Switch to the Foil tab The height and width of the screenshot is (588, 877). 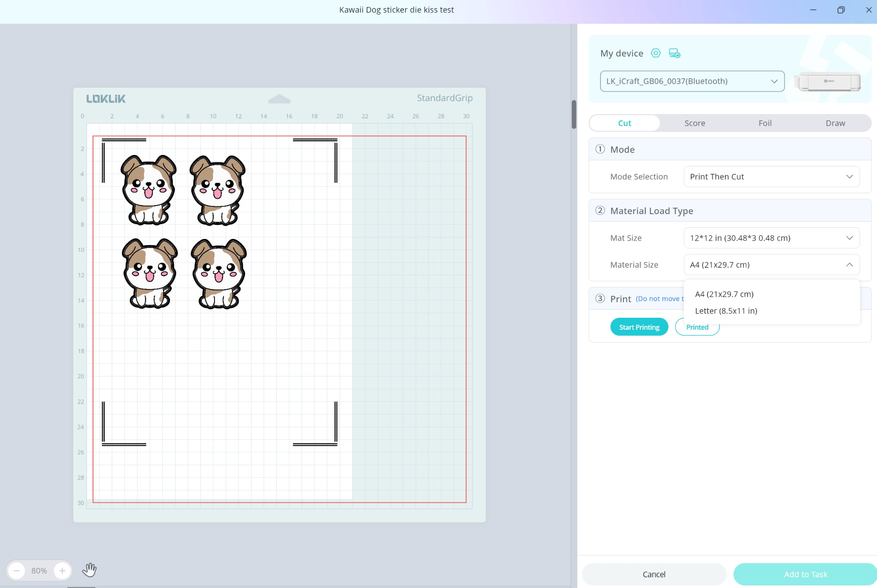coord(765,123)
